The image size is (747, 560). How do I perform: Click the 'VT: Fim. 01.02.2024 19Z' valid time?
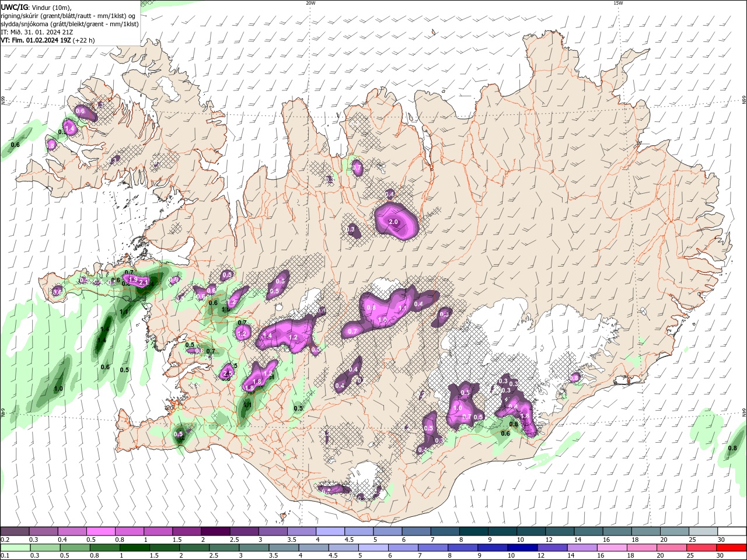(36, 40)
